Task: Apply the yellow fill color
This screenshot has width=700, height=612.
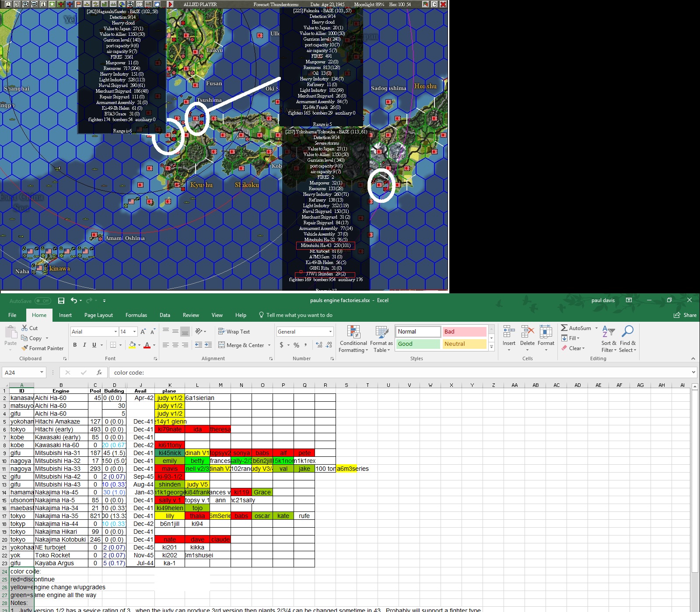Action: point(132,345)
